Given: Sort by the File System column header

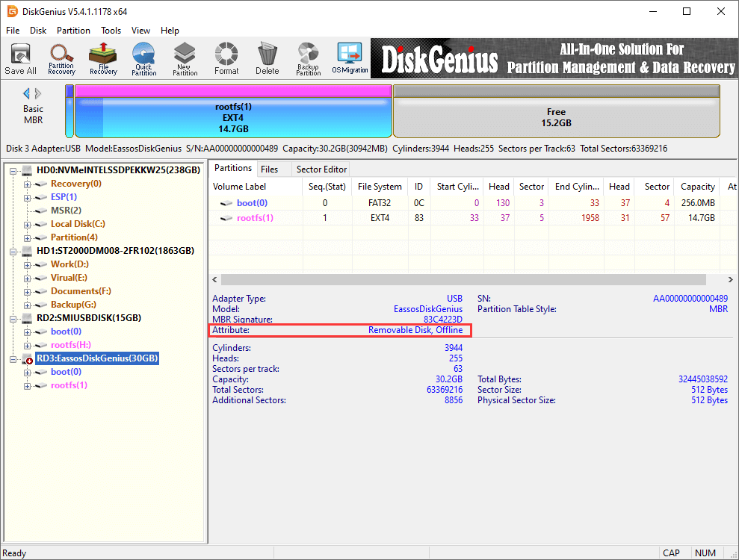Looking at the screenshot, I should [379, 187].
